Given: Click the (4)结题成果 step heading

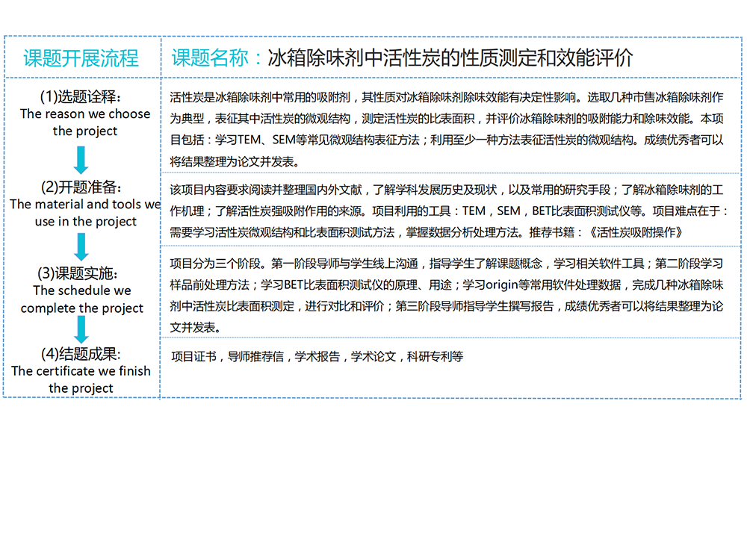Looking at the screenshot, I should coord(81,354).
